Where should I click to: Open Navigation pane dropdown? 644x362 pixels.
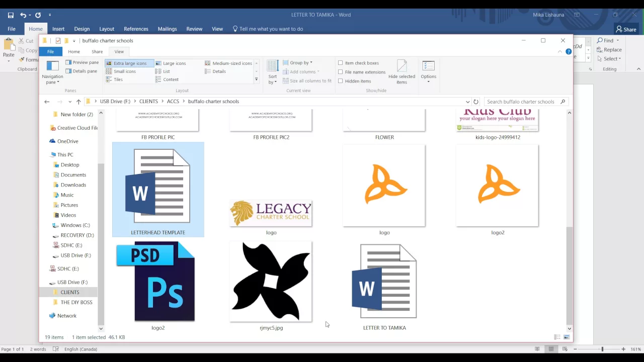[52, 72]
